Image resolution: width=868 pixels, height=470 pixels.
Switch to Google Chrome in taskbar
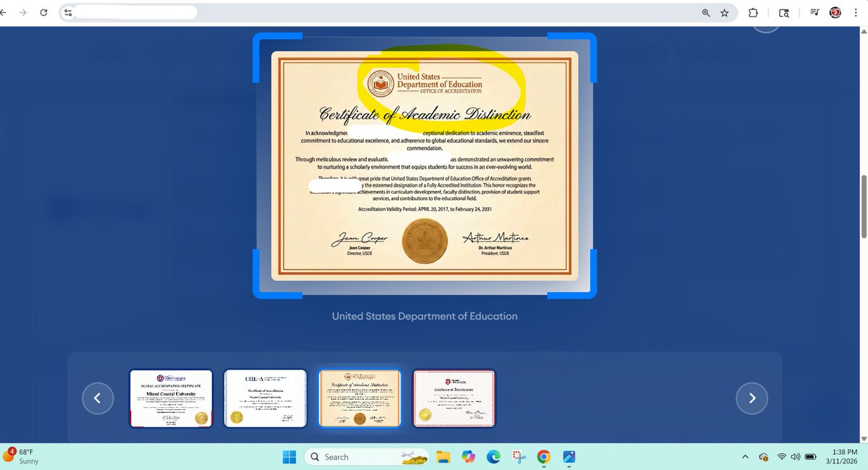coord(543,457)
